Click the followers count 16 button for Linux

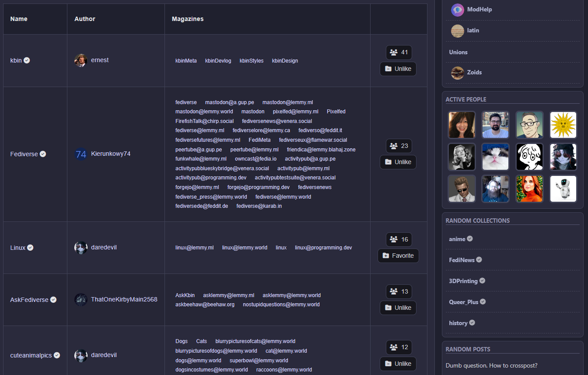[x=399, y=239]
